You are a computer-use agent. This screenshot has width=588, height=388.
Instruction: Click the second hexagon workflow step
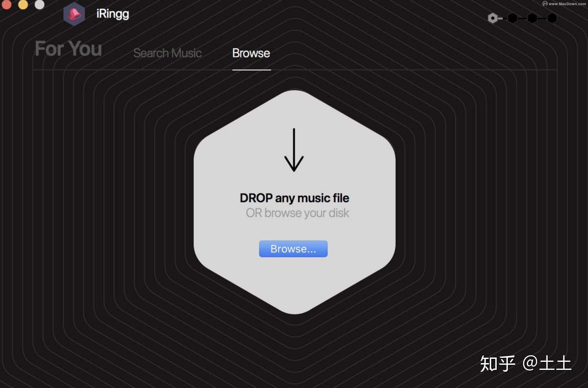pos(512,18)
